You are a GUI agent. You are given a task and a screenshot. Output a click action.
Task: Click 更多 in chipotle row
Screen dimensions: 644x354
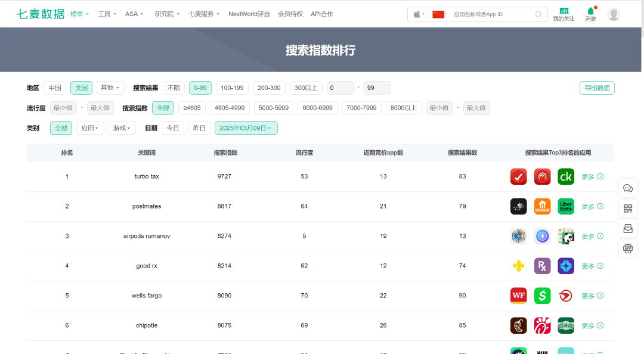[x=593, y=325]
